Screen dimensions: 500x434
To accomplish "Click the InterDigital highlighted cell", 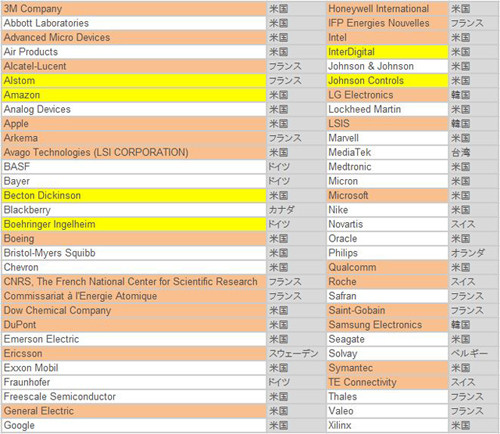I will click(x=387, y=52).
